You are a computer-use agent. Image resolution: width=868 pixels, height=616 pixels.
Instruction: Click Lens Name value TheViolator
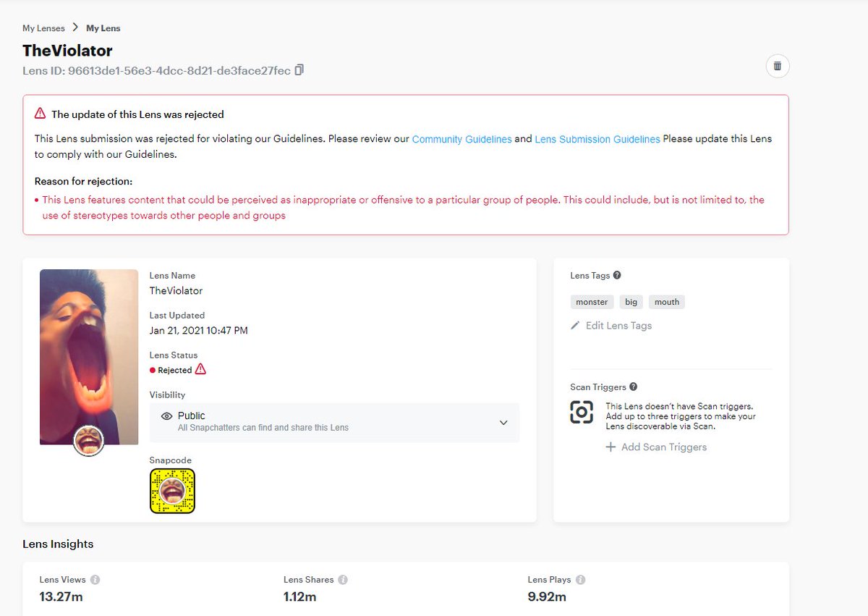176,291
